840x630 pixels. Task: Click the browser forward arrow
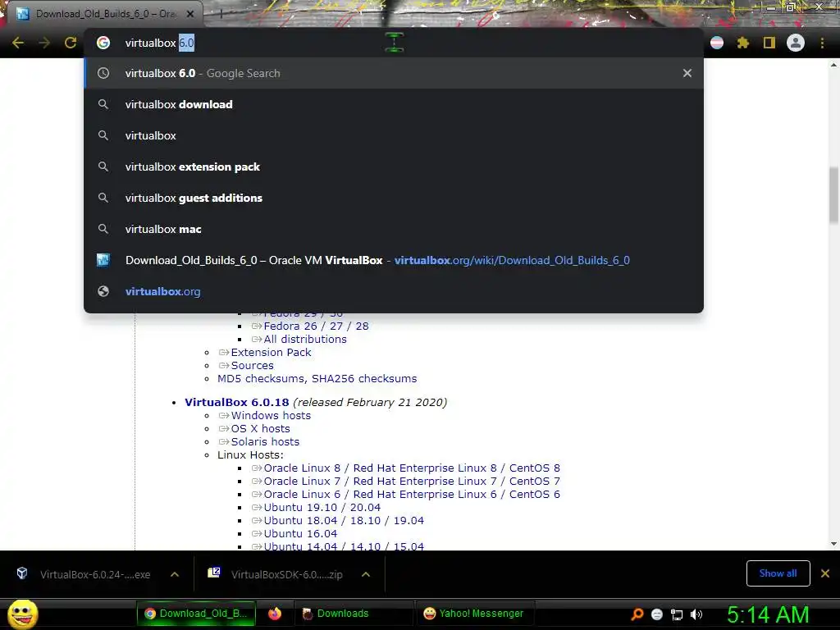tap(44, 43)
